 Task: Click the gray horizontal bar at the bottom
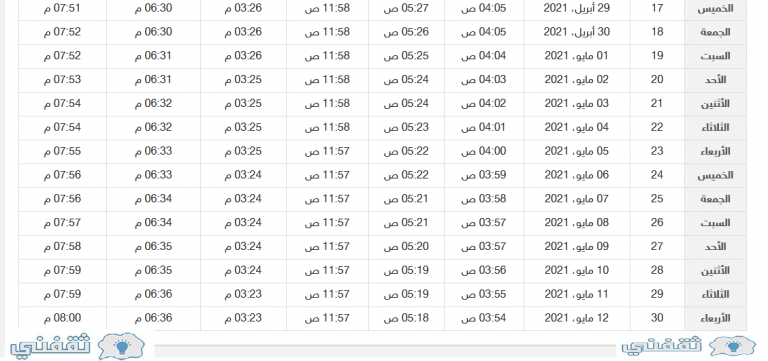(385, 351)
